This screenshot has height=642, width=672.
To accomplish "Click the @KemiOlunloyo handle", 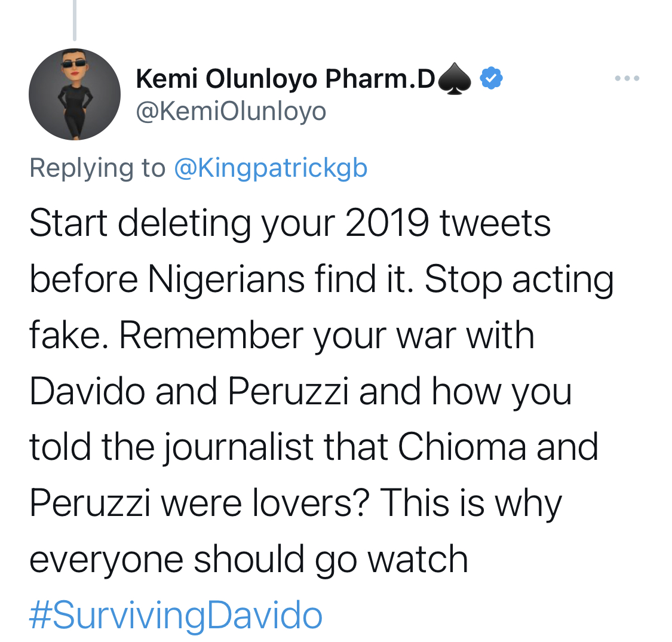I will (x=231, y=112).
